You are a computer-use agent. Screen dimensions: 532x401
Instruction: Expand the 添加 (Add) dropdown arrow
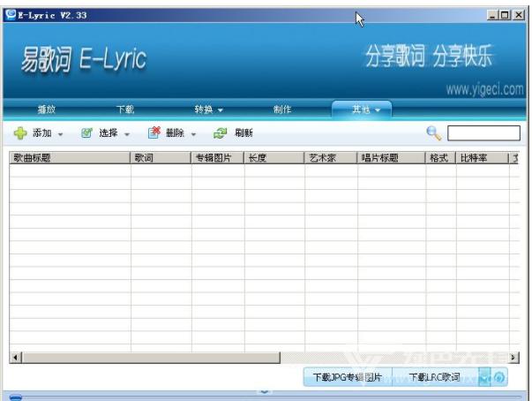[60, 134]
